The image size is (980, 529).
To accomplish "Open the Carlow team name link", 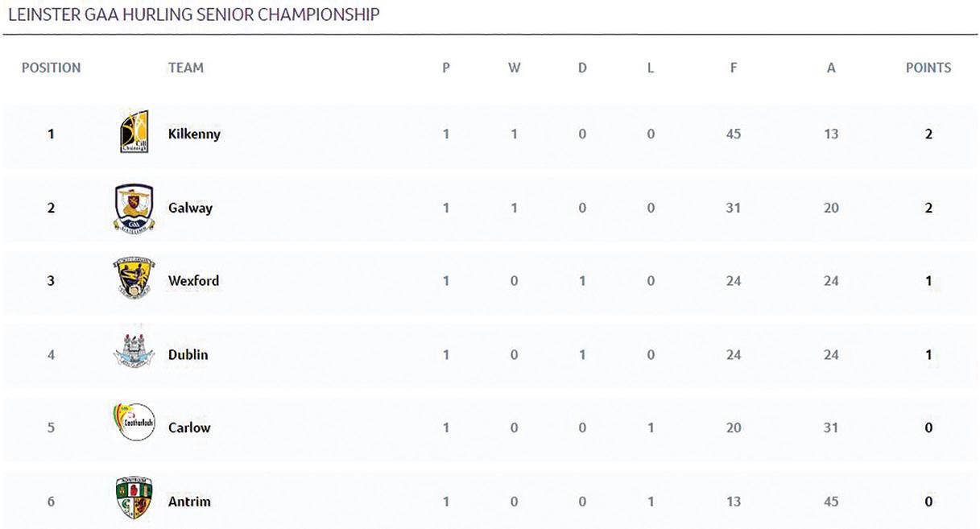I will tap(189, 428).
